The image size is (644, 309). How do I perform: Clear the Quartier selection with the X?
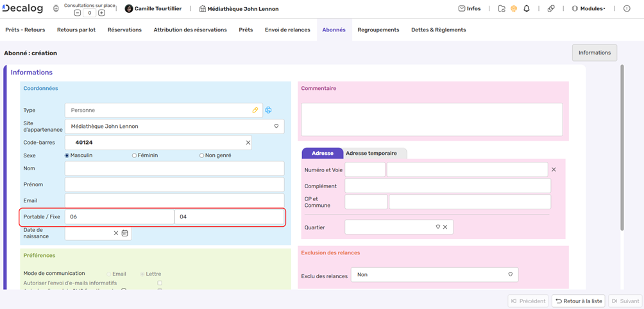click(445, 227)
